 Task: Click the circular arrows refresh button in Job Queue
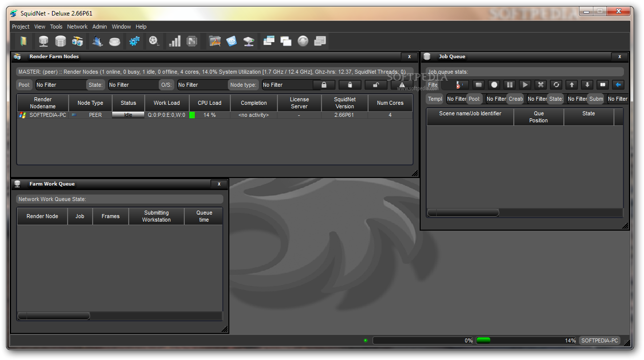tap(556, 85)
